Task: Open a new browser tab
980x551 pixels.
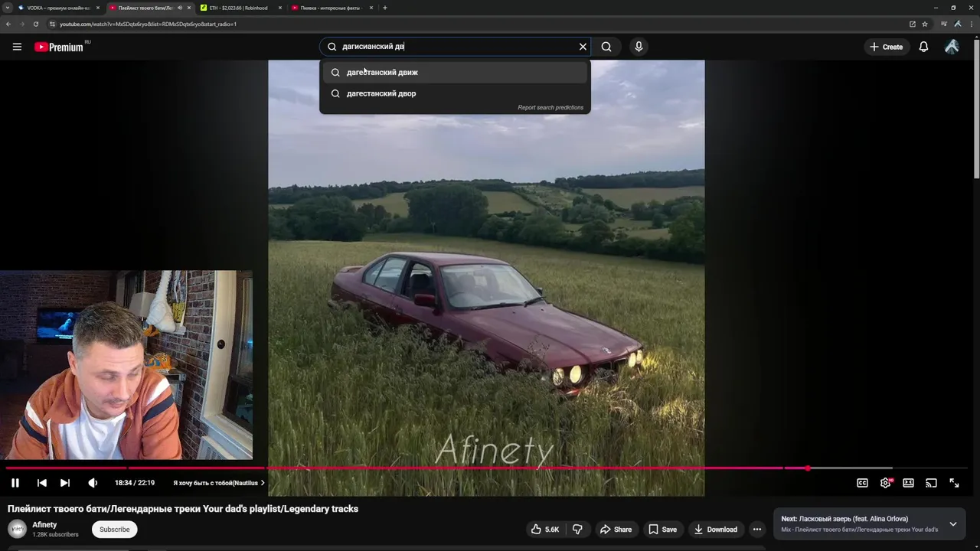Action: pos(384,8)
